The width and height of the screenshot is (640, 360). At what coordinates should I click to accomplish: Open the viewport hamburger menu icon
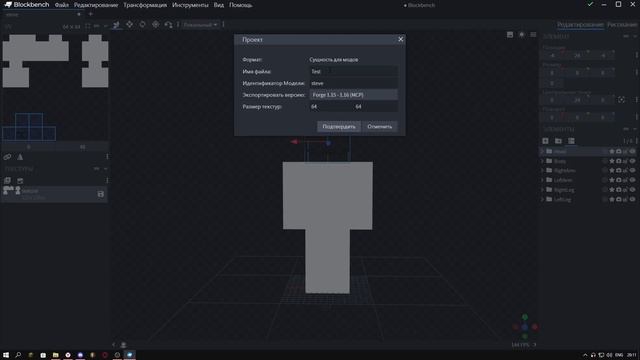coord(533,35)
